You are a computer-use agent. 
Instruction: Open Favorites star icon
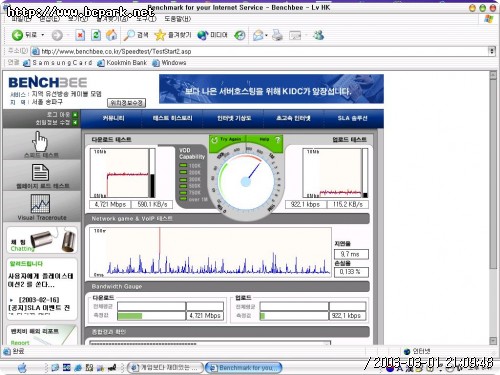[x=160, y=35]
